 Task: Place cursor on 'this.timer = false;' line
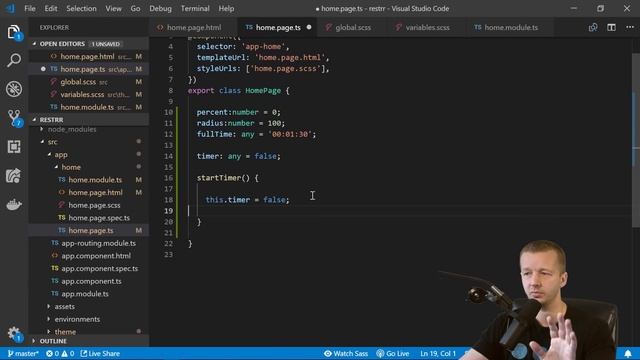[247, 200]
